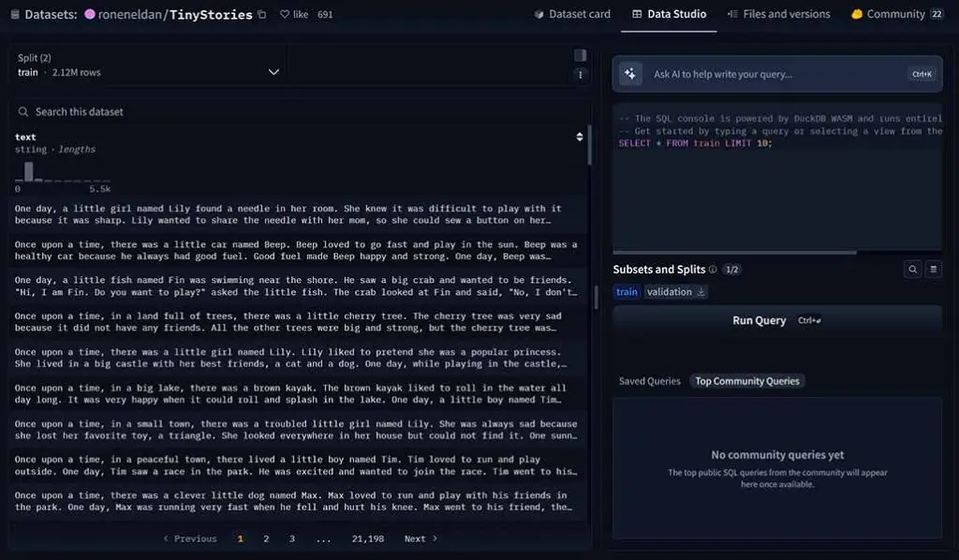Open page 2 of results
The width and height of the screenshot is (959, 560).
click(x=266, y=538)
